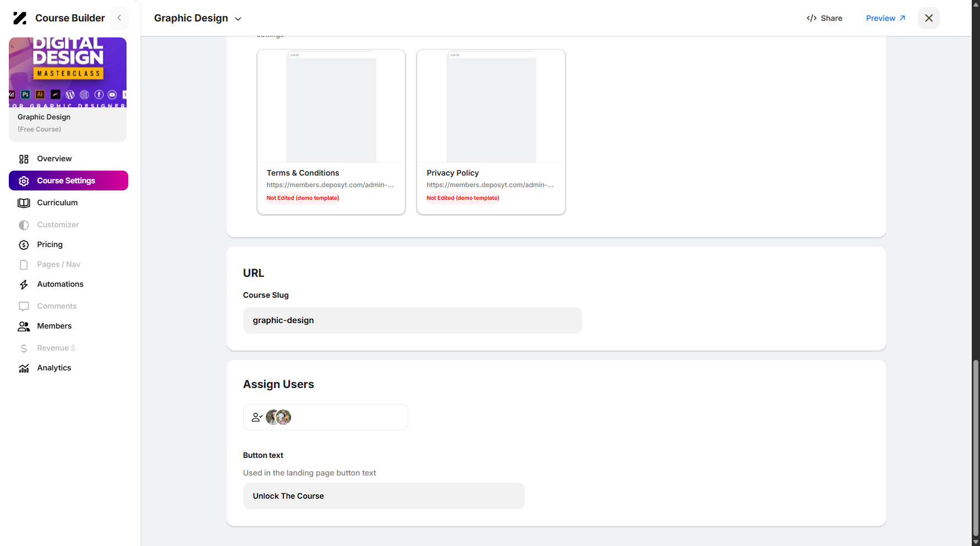This screenshot has width=980, height=546.
Task: Click the Analytics chart icon
Action: point(24,368)
